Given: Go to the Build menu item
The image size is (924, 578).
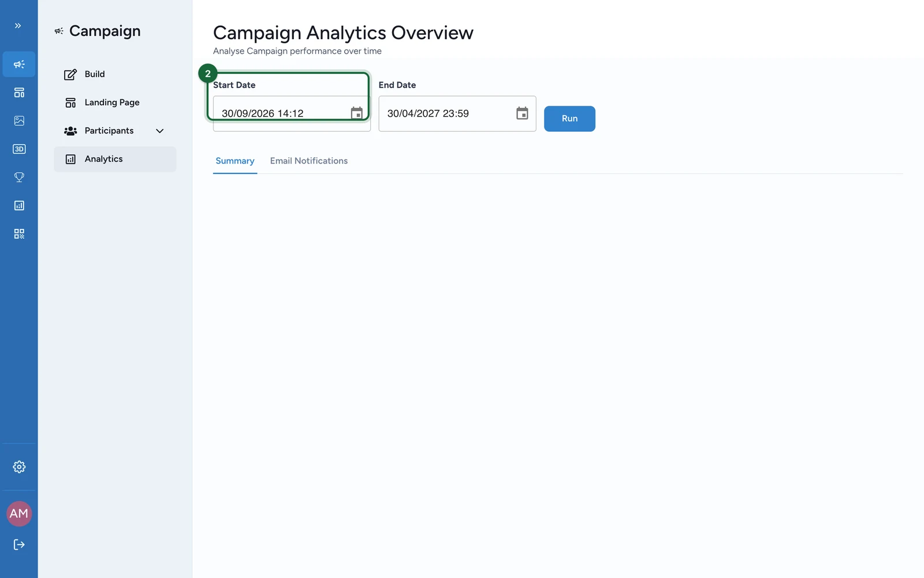Looking at the screenshot, I should pos(115,74).
